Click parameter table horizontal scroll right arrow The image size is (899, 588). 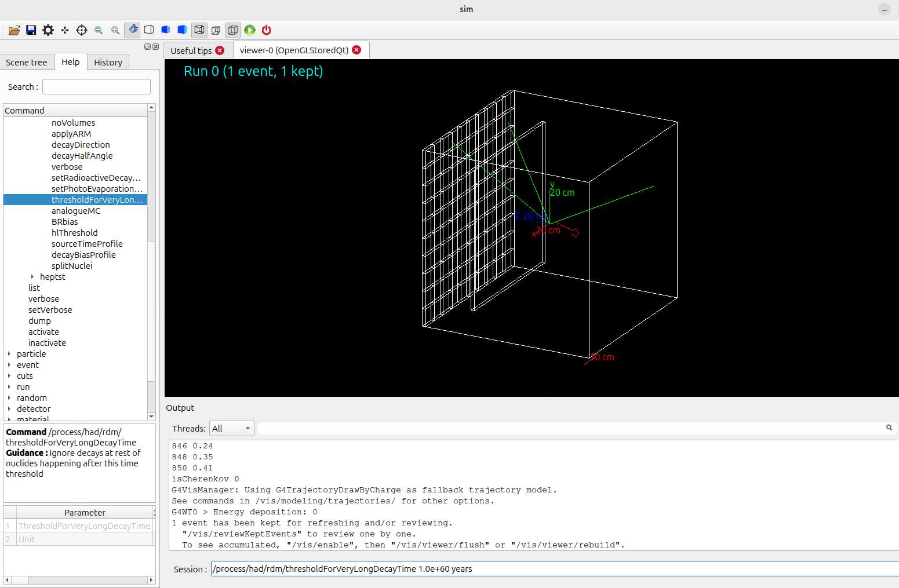[151, 580]
